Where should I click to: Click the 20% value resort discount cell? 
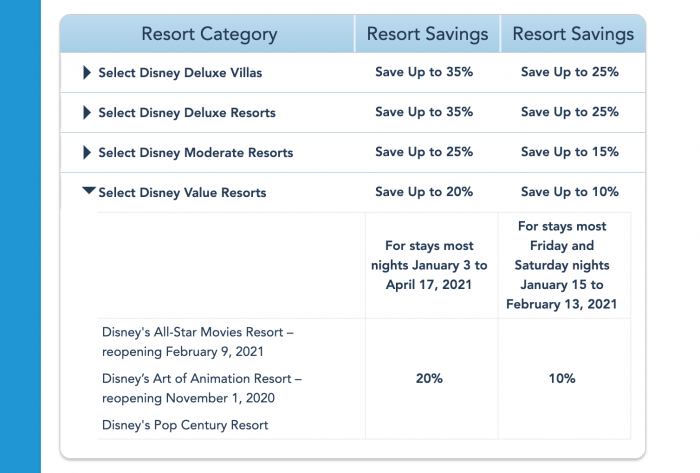(428, 379)
